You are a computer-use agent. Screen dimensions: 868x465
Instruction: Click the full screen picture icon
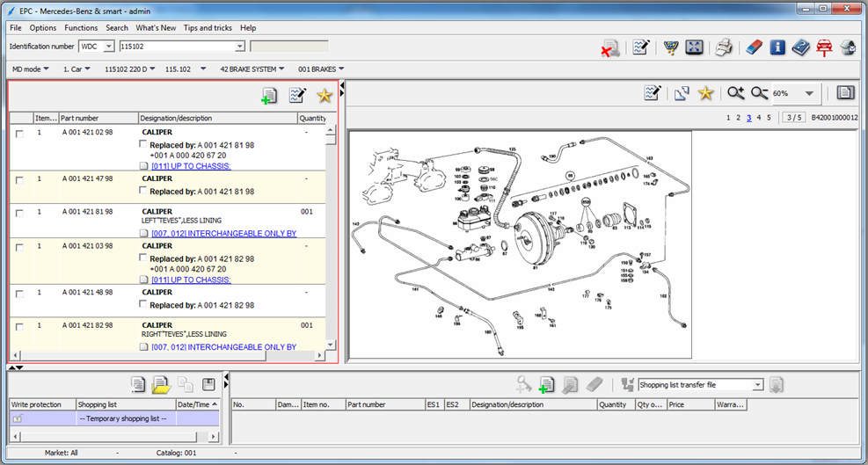point(694,47)
